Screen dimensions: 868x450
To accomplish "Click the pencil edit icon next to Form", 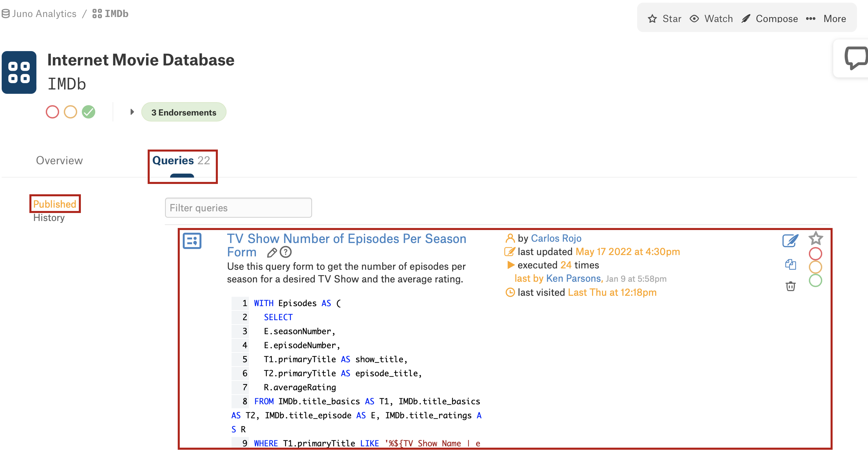I will 272,252.
